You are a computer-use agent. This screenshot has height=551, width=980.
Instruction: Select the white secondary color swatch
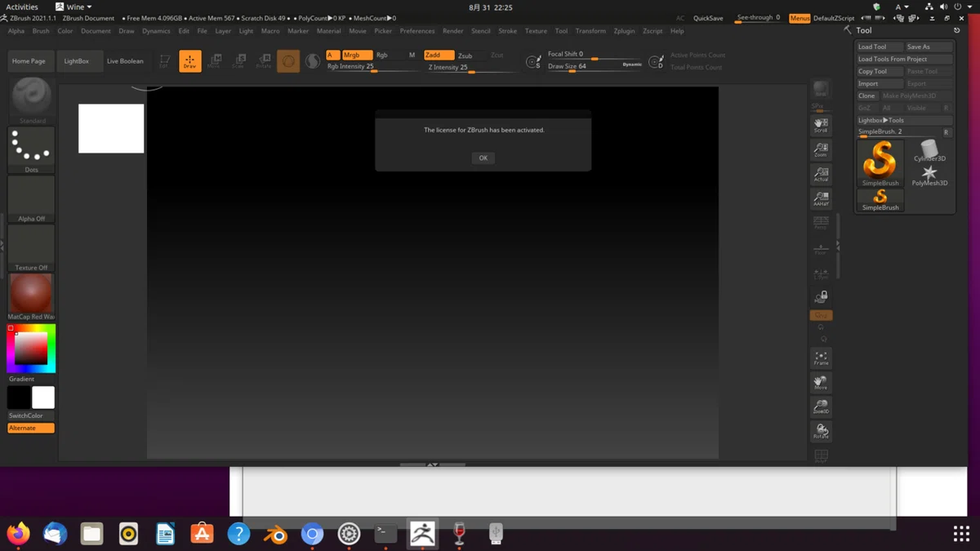point(43,398)
